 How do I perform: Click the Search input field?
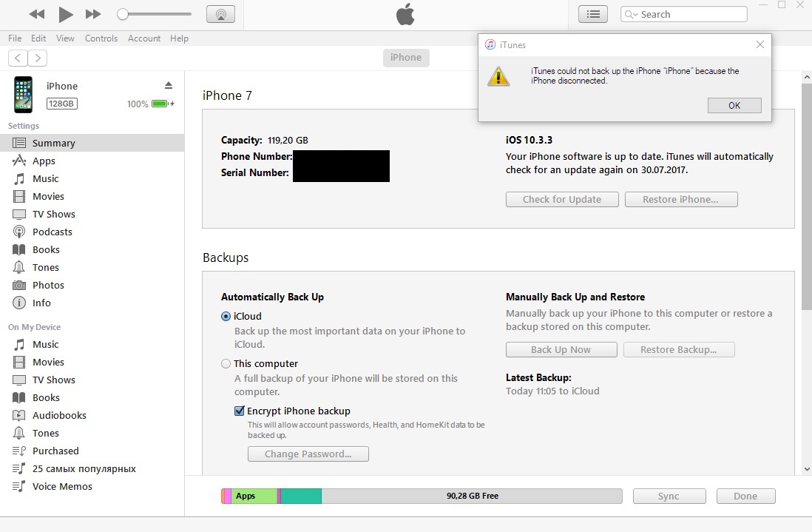tap(683, 15)
